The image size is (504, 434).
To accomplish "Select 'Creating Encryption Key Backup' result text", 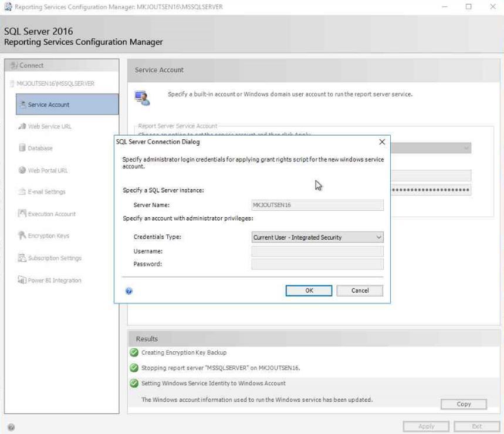I will (x=184, y=352).
